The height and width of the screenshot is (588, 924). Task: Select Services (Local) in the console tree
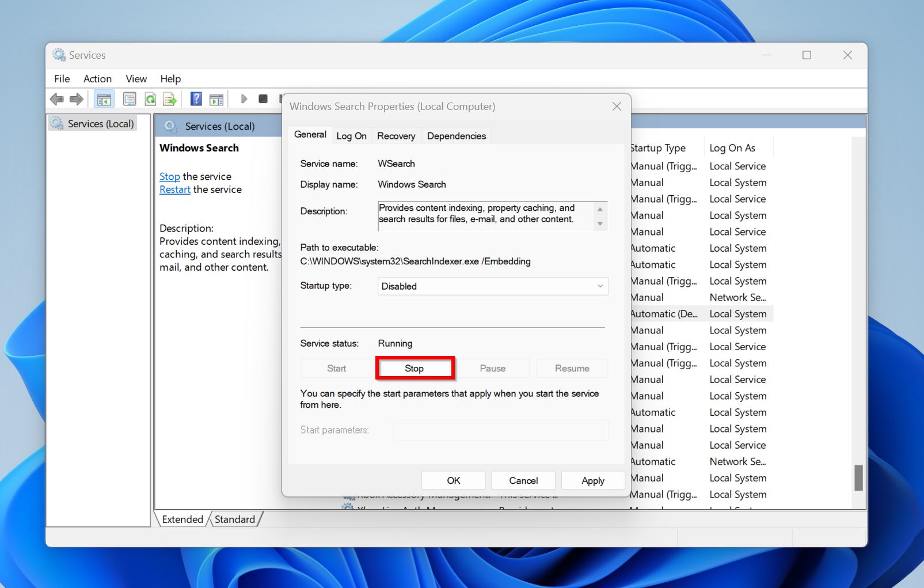(x=100, y=124)
